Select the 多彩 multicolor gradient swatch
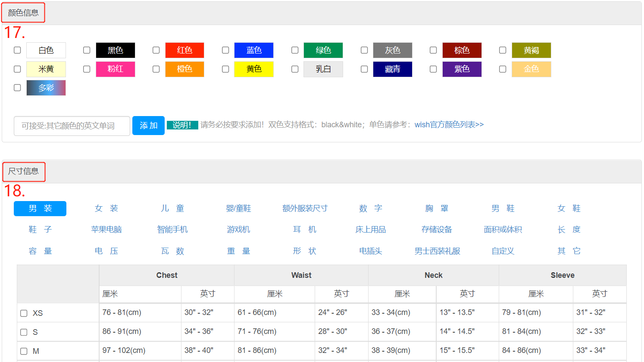Image resolution: width=644 pixels, height=362 pixels. click(x=46, y=88)
